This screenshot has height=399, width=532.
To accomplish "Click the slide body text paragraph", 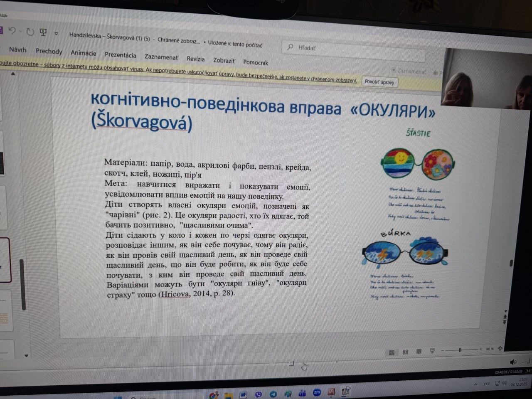I will [207, 228].
